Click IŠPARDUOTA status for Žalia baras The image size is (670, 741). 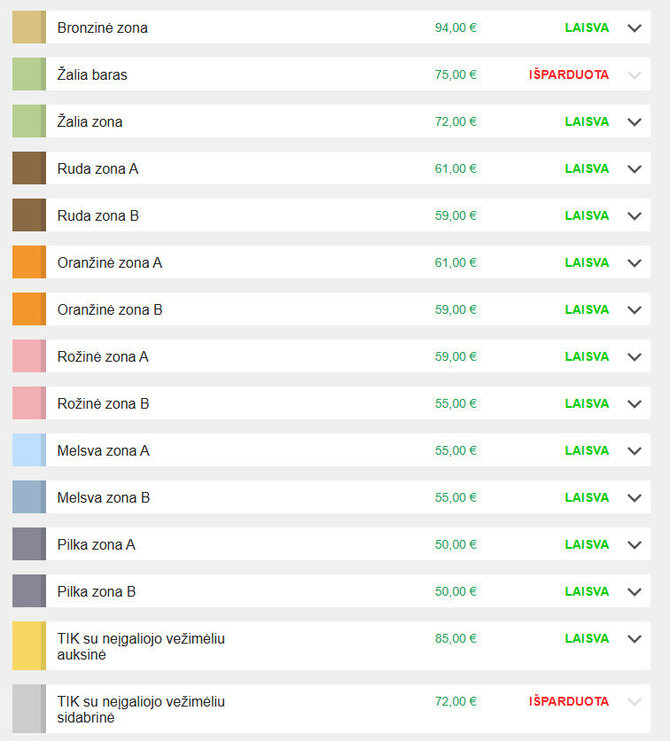[x=569, y=75]
